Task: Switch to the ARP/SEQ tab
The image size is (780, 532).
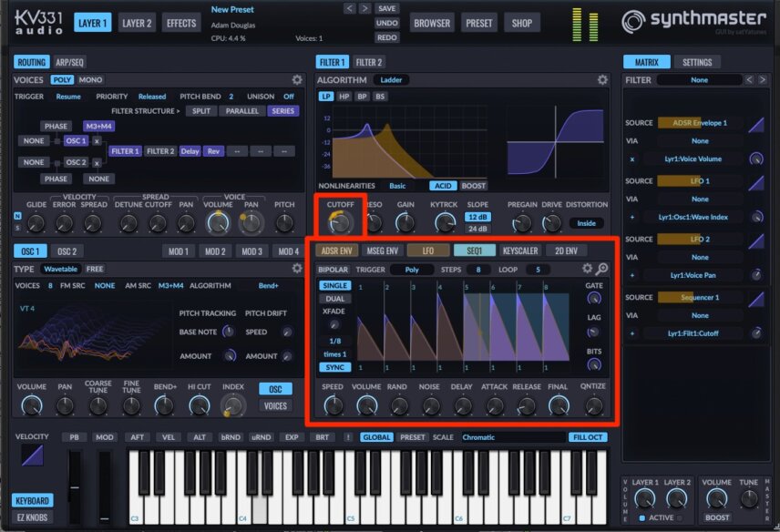Action: (x=69, y=62)
